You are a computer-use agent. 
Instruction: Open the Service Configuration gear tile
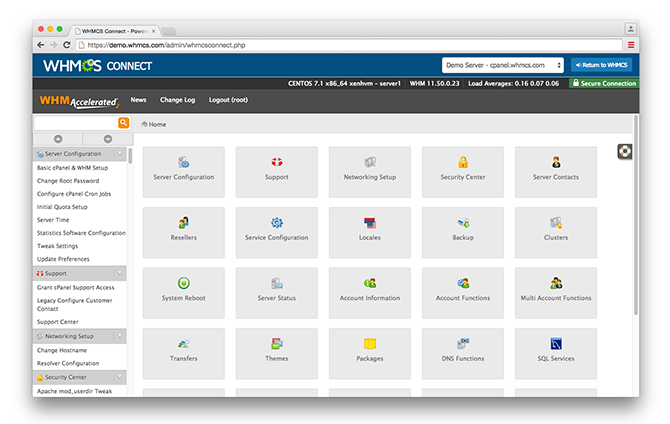pos(276,233)
